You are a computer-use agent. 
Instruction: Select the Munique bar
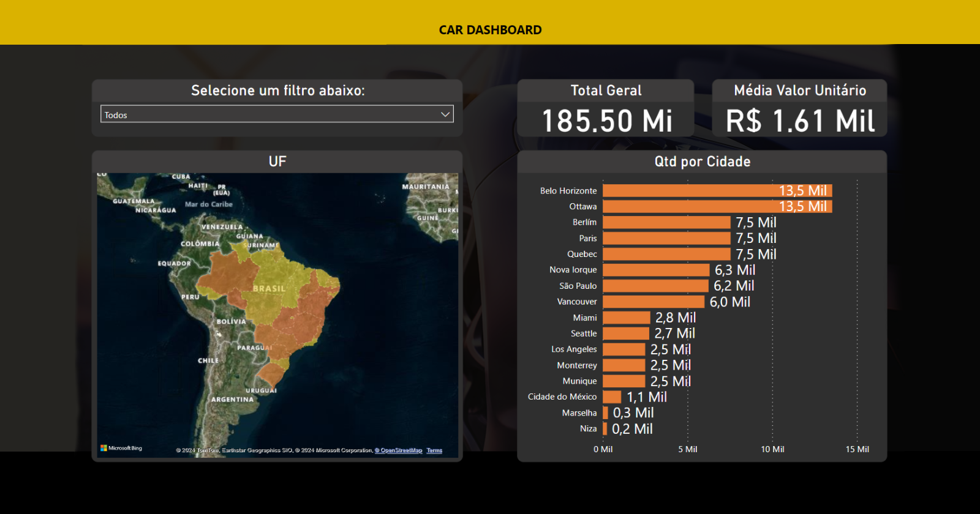(x=624, y=382)
